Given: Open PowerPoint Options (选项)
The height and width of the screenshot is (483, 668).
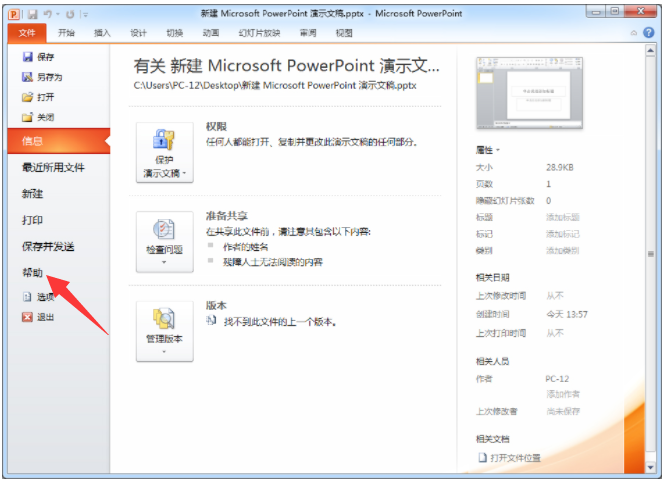Looking at the screenshot, I should (x=28, y=297).
